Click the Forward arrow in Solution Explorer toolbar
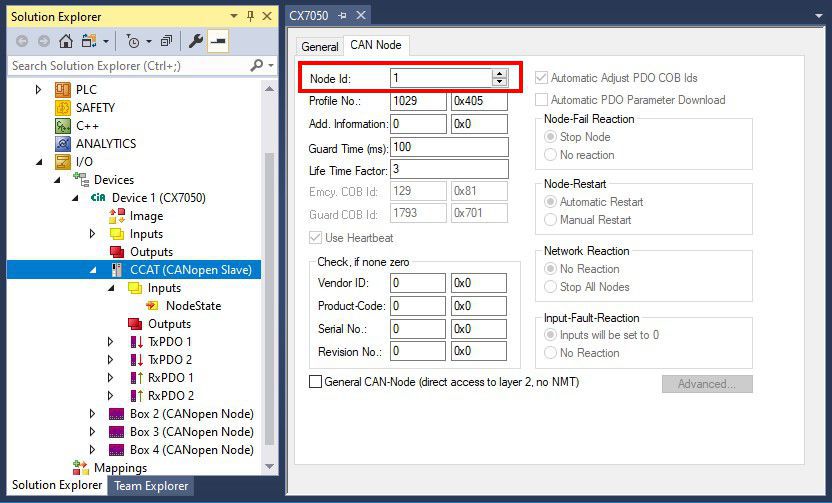Viewport: 832px width, 503px height. [44, 41]
